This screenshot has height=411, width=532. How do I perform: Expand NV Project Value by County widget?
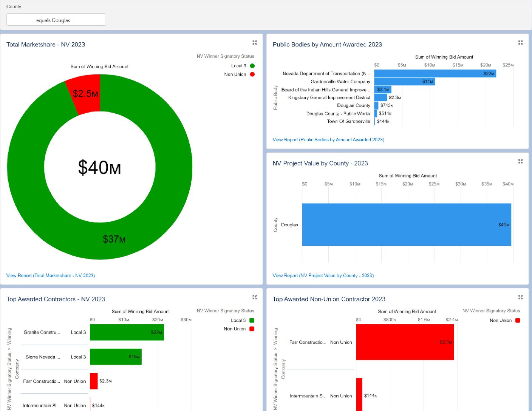pos(520,161)
